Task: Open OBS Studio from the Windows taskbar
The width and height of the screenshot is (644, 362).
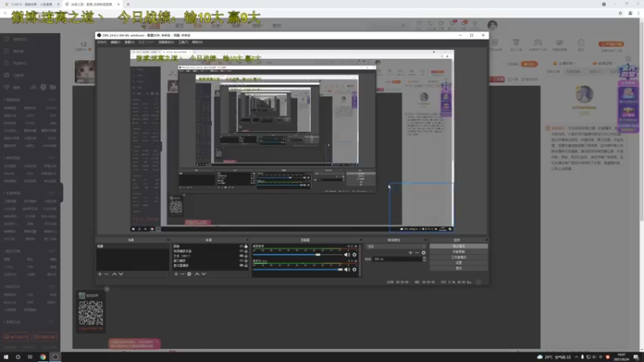Action: [x=55, y=356]
